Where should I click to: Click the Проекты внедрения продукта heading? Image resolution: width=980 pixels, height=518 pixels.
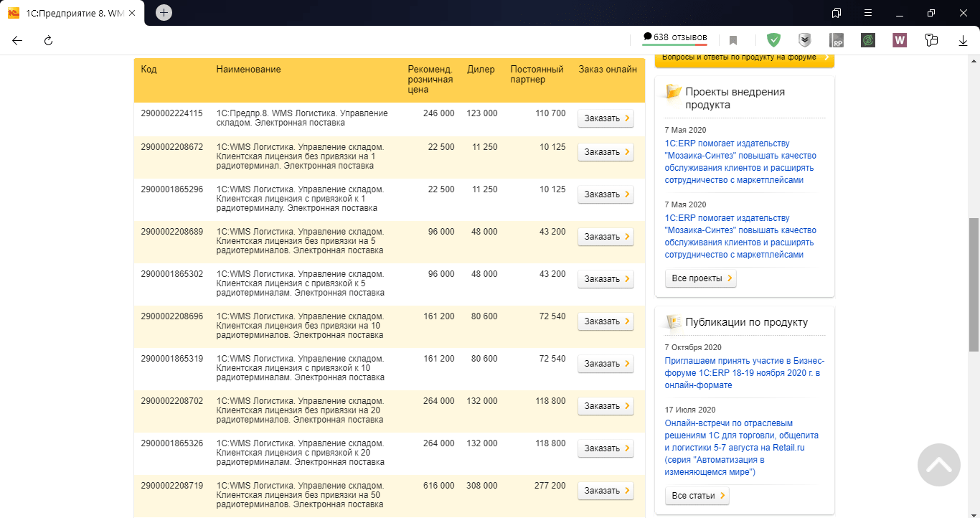tap(735, 98)
